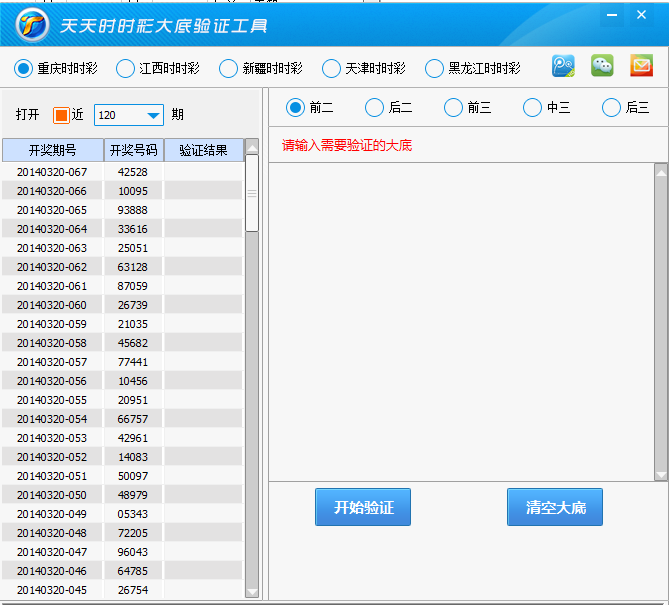
Task: Select row 20140320-063
Action: click(x=123, y=248)
